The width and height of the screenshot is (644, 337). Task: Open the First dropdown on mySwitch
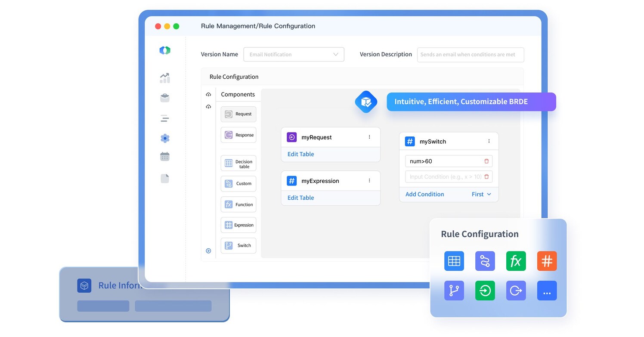pyautogui.click(x=481, y=194)
